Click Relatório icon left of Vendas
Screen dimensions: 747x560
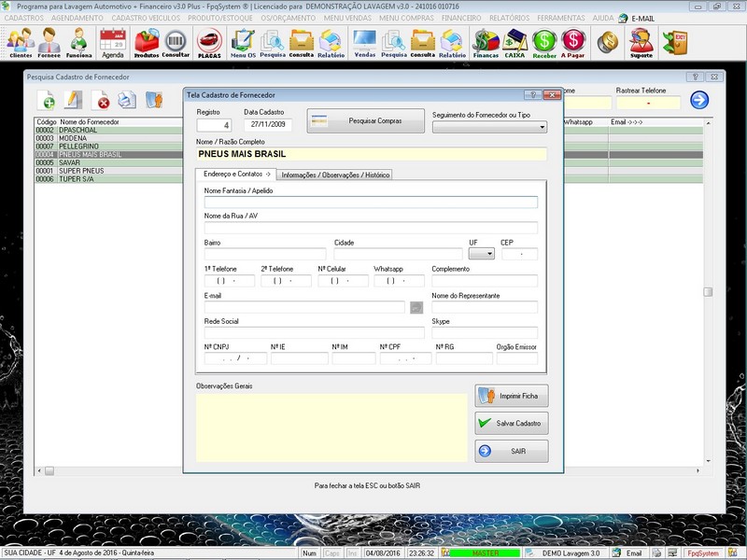(331, 43)
